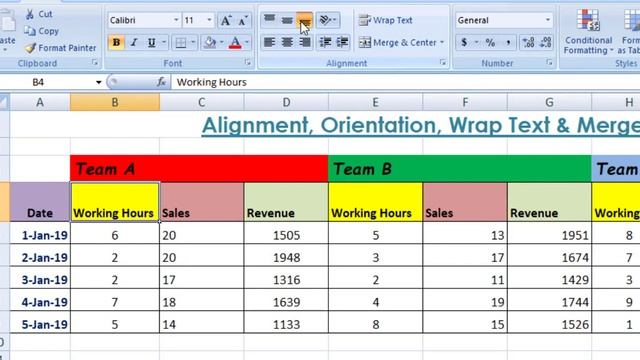Select column G header
The width and height of the screenshot is (640, 360).
pos(549,102)
